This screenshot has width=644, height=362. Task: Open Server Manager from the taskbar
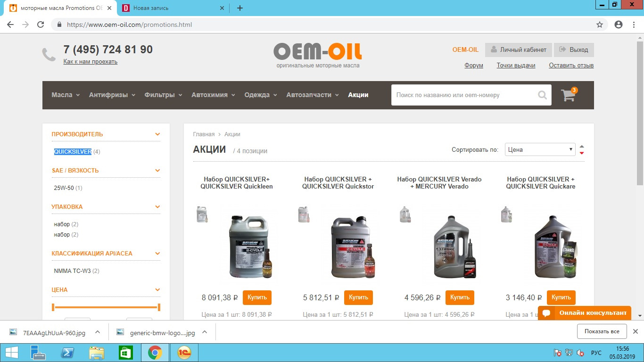(x=38, y=353)
